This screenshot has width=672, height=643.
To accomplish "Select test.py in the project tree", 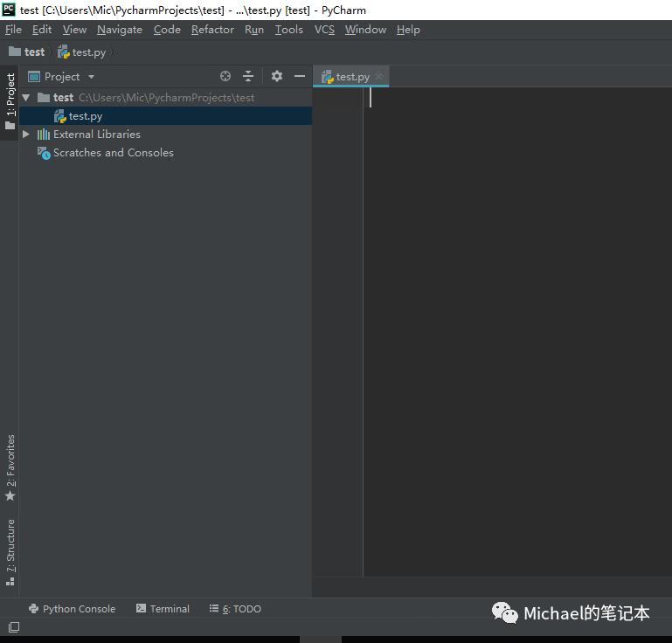I will point(85,116).
